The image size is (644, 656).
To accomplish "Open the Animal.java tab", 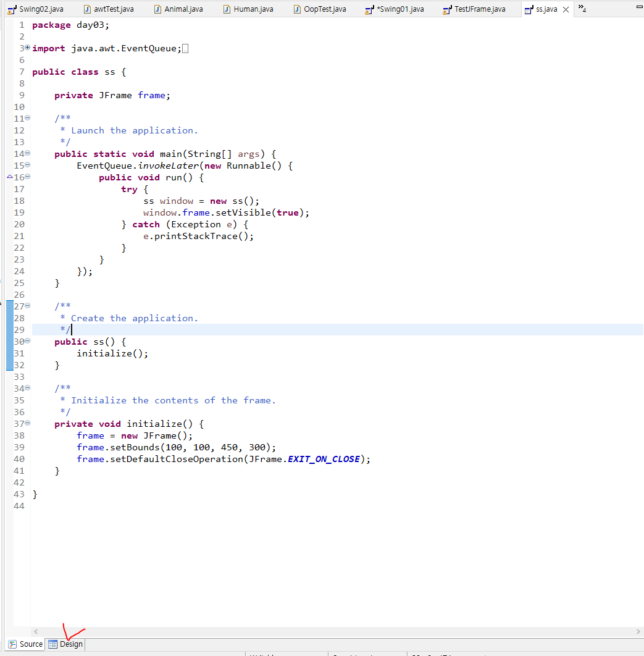I will pyautogui.click(x=178, y=9).
